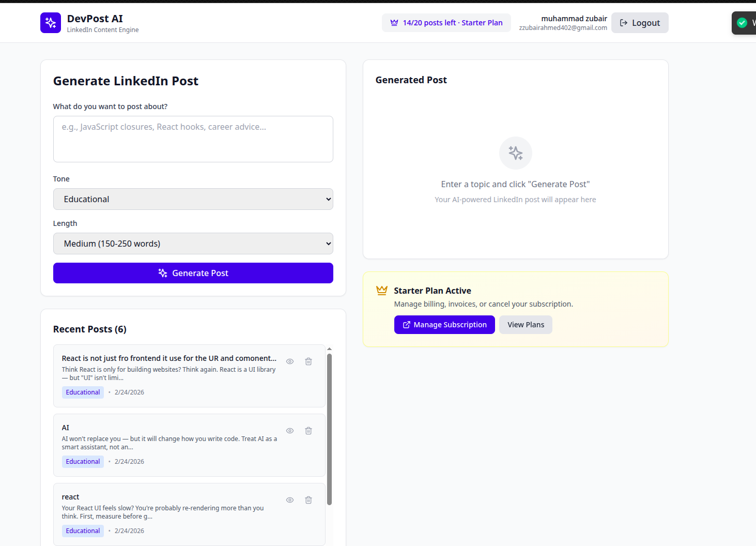The image size is (756, 546).
Task: Open the eye preview on the "AI" post
Action: pyautogui.click(x=289, y=430)
